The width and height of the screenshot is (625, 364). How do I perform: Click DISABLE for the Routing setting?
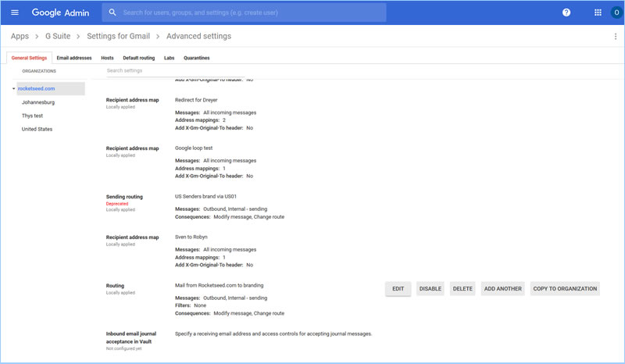pyautogui.click(x=430, y=289)
